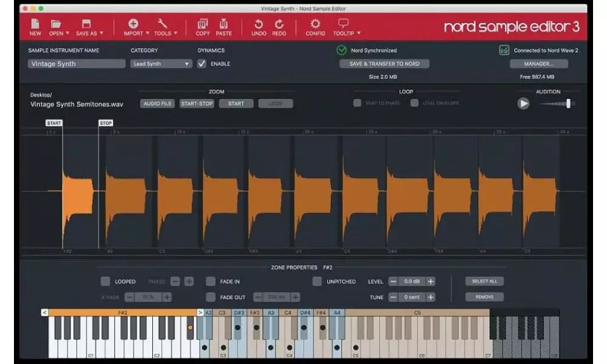Toggle the Snap to Phase checkbox
Viewport: 607px width, 364px height.
[x=357, y=103]
